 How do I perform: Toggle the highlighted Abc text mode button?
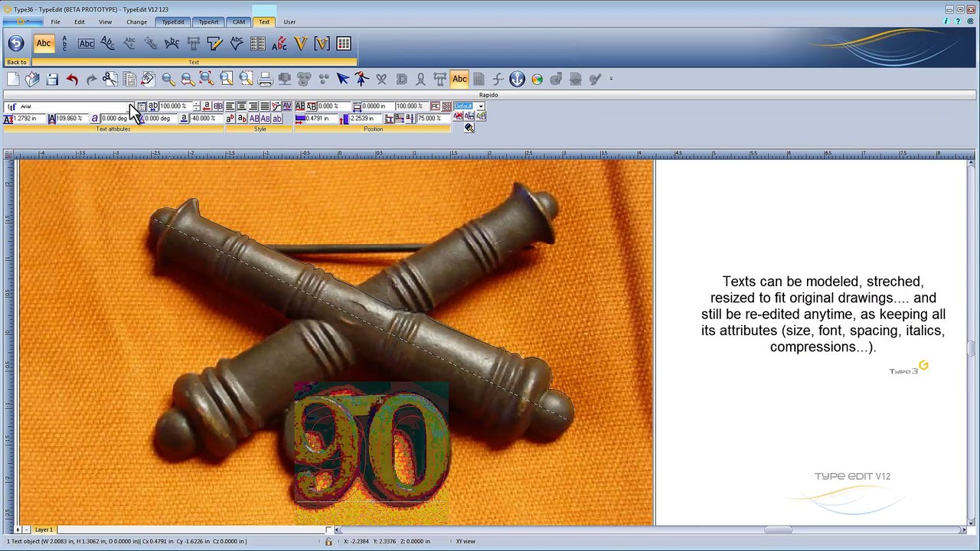[x=459, y=80]
